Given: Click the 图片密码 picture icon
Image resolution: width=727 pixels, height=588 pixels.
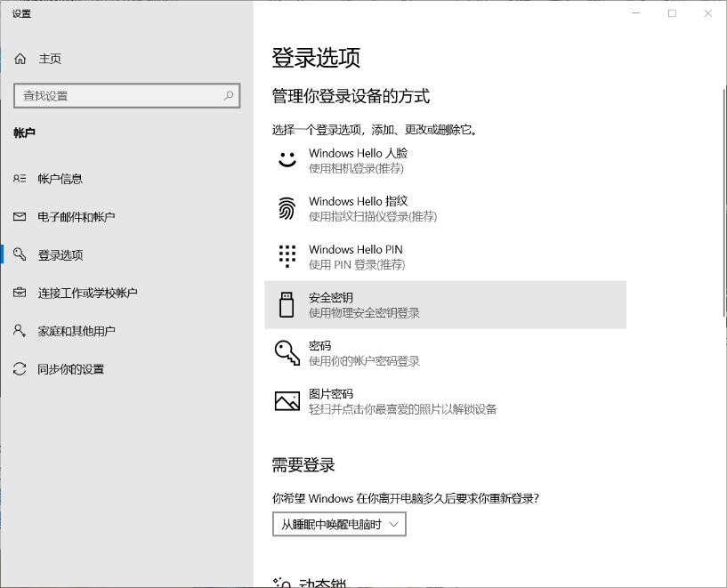Looking at the screenshot, I should pyautogui.click(x=287, y=400).
